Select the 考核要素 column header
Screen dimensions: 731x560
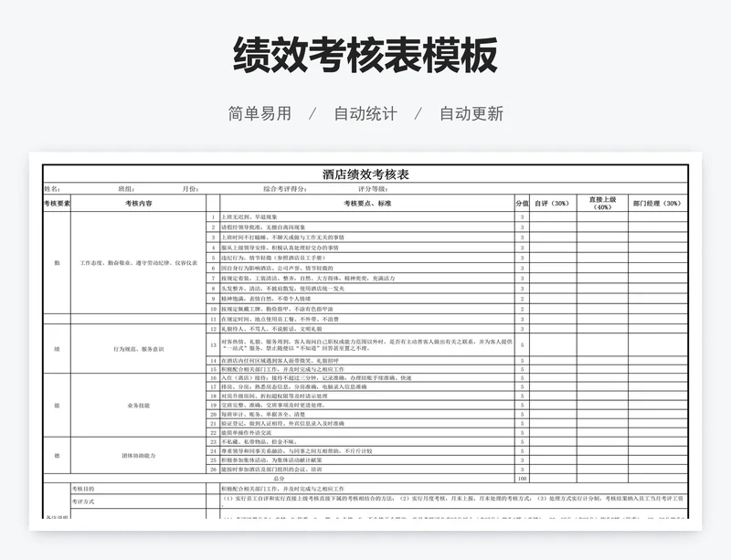pos(57,204)
